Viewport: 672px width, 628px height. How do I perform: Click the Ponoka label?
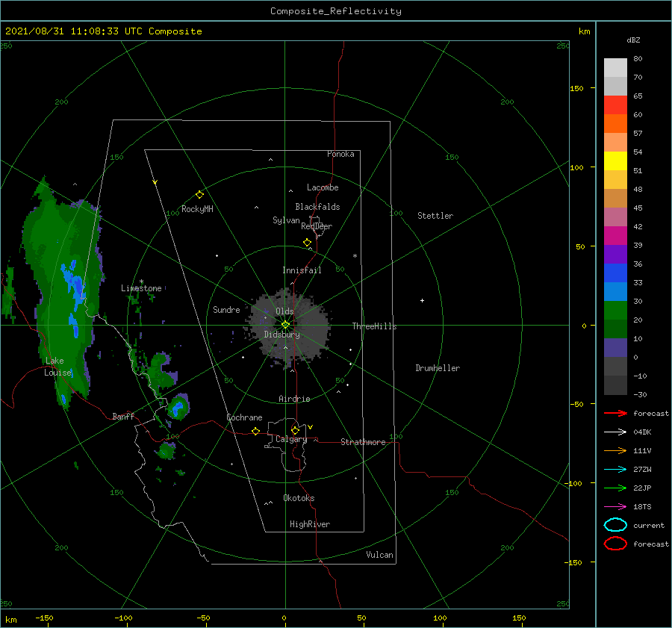(x=340, y=154)
